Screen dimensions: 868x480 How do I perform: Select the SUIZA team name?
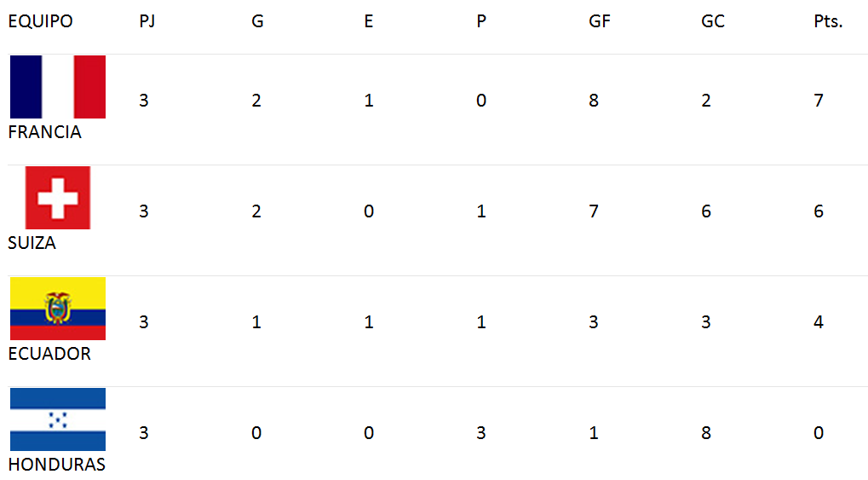32,243
